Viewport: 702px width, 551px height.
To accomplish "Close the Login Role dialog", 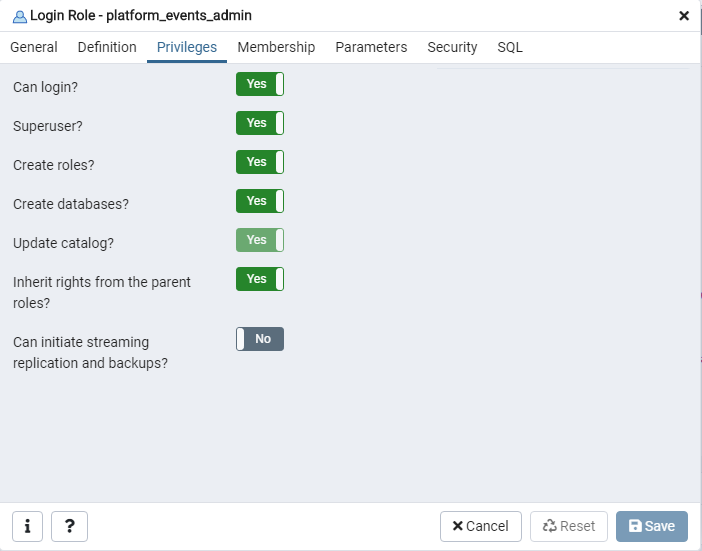I will [684, 16].
